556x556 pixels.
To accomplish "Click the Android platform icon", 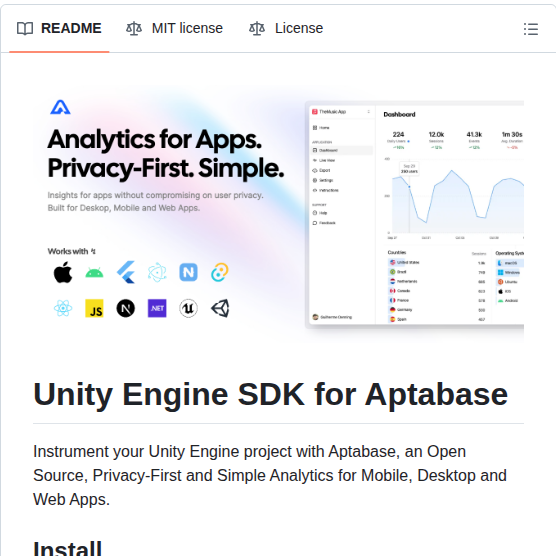I will point(94,273).
